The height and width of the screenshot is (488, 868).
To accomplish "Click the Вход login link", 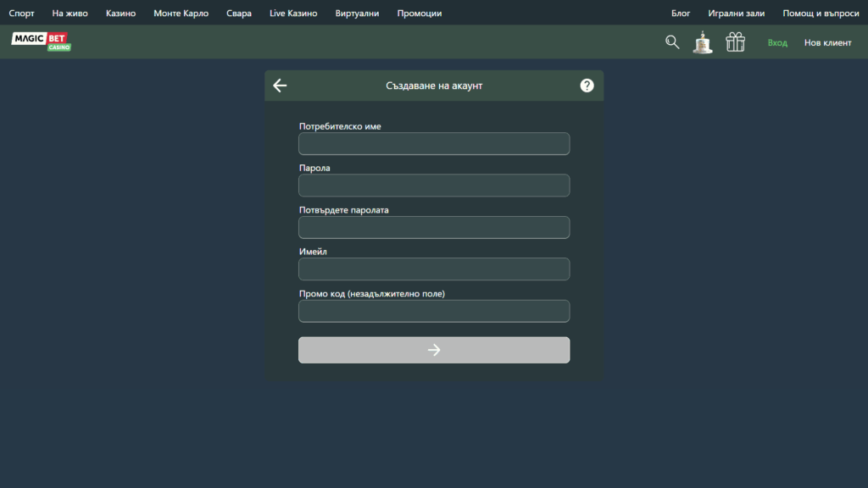I will coord(777,43).
